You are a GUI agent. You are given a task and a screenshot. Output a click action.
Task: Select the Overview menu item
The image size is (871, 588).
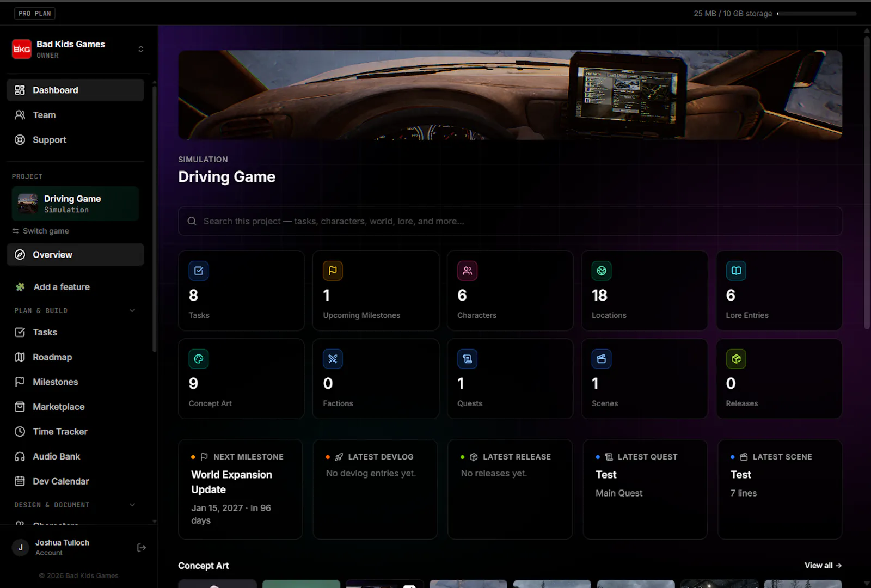76,255
